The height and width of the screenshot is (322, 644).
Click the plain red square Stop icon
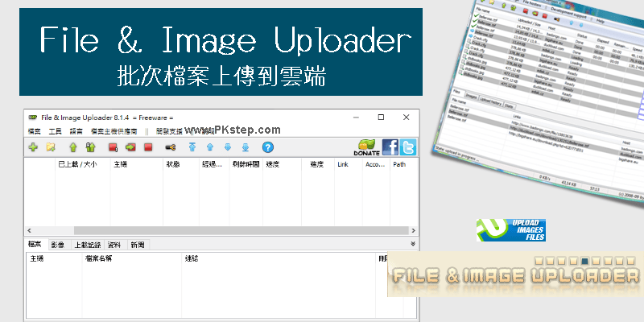(x=148, y=147)
